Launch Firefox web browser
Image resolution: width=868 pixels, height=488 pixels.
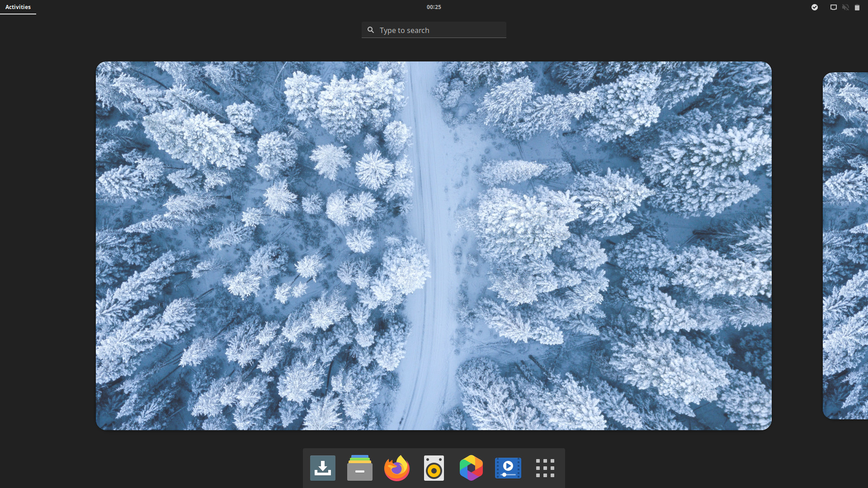point(397,468)
